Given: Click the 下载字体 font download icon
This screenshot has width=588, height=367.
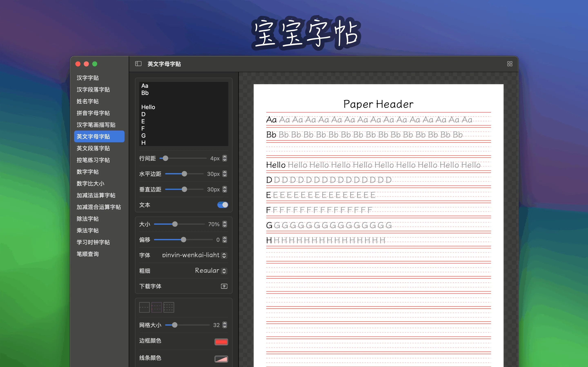Looking at the screenshot, I should [224, 286].
